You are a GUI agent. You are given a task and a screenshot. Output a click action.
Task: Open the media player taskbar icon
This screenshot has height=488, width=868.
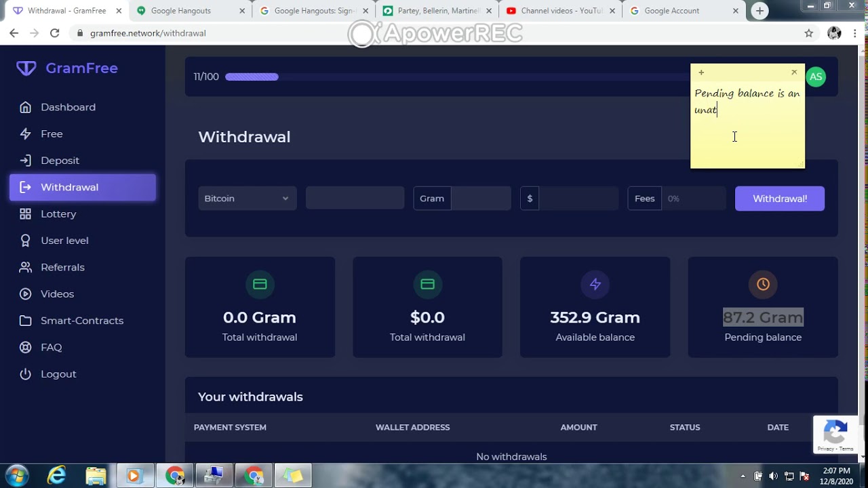point(134,476)
